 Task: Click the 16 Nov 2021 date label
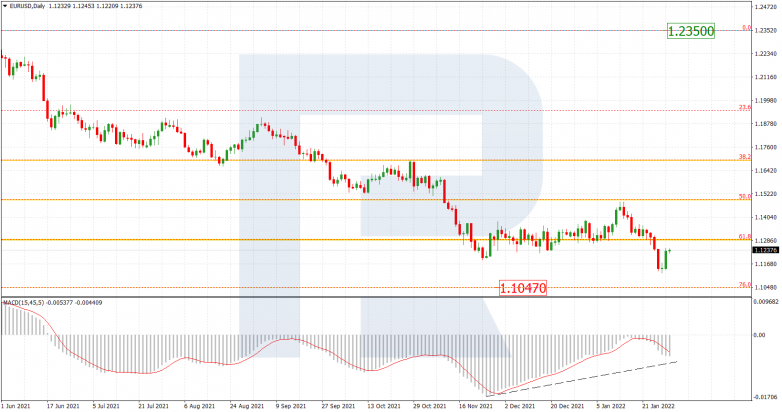(475, 407)
